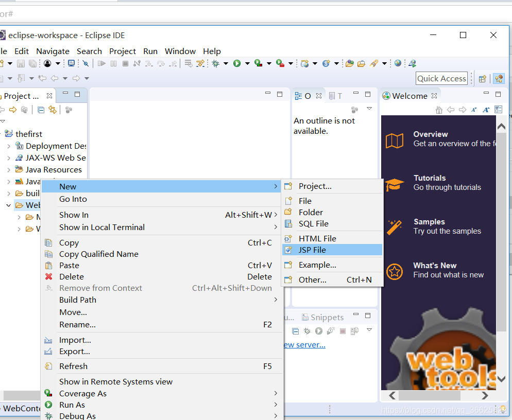Select the Java EE perspective icon
The image size is (512, 420).
coord(499,79)
